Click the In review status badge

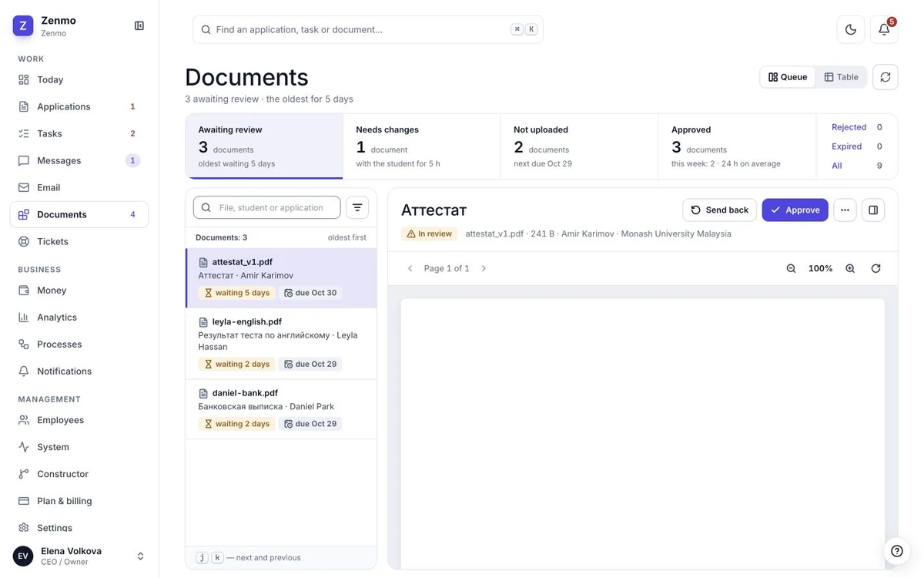429,234
